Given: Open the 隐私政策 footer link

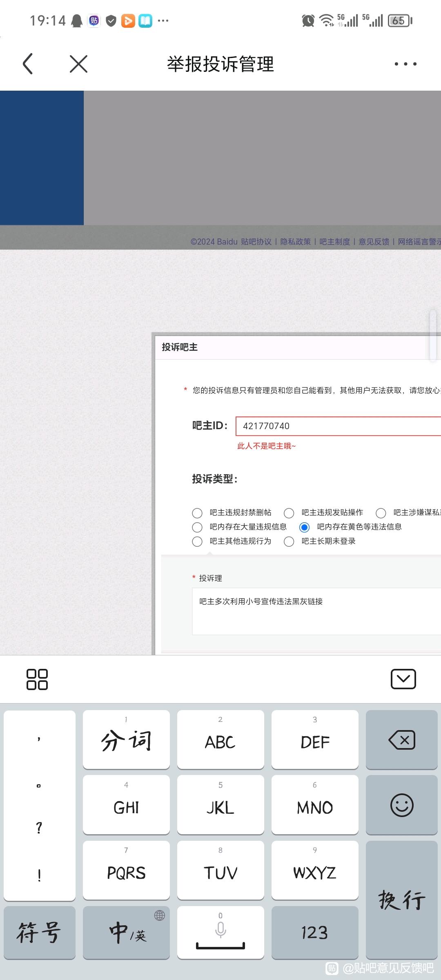Looking at the screenshot, I should click(295, 242).
